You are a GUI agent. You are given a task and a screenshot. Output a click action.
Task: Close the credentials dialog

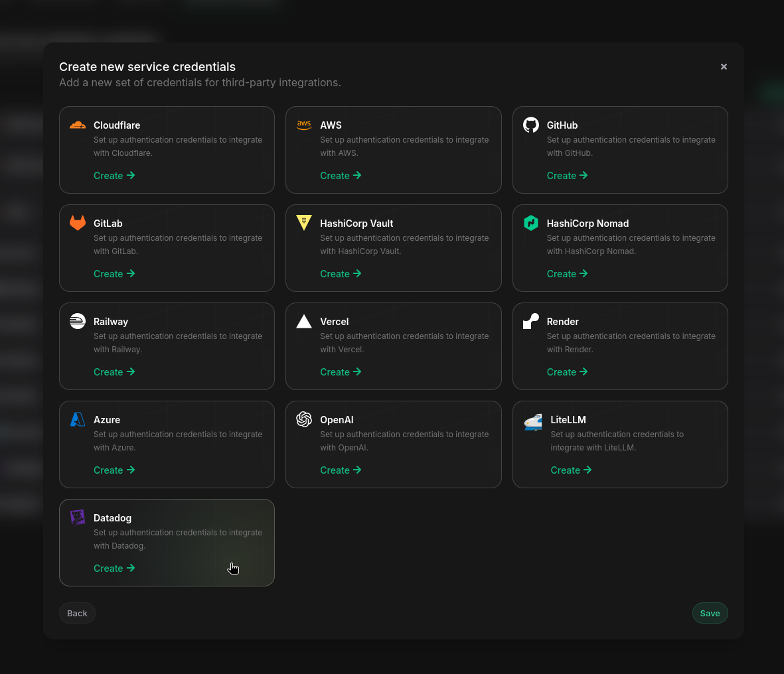coord(724,66)
